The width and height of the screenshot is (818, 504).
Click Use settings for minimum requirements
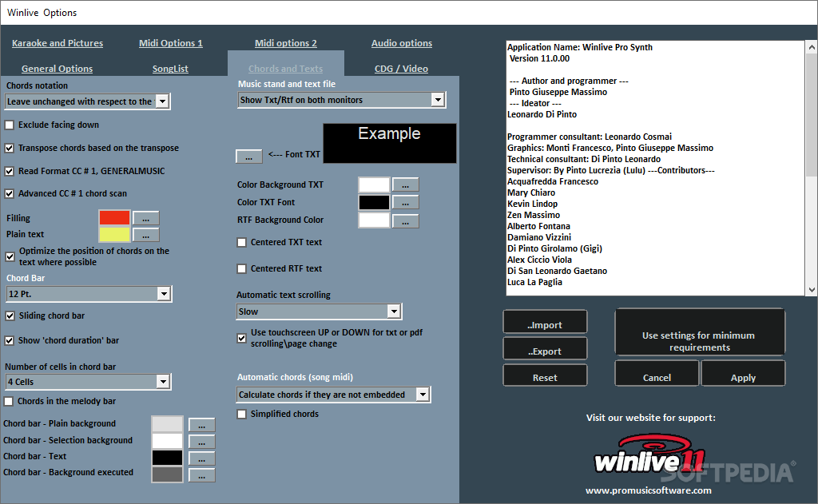(x=699, y=332)
